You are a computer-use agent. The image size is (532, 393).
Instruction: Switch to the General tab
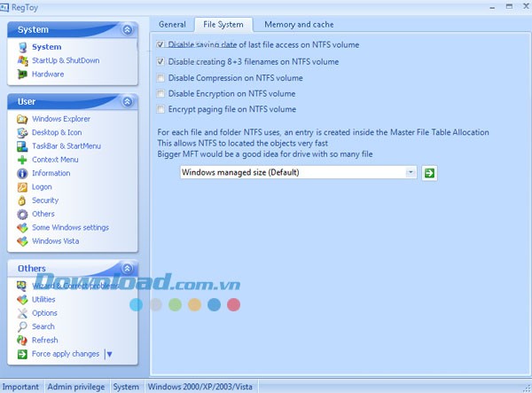[172, 24]
